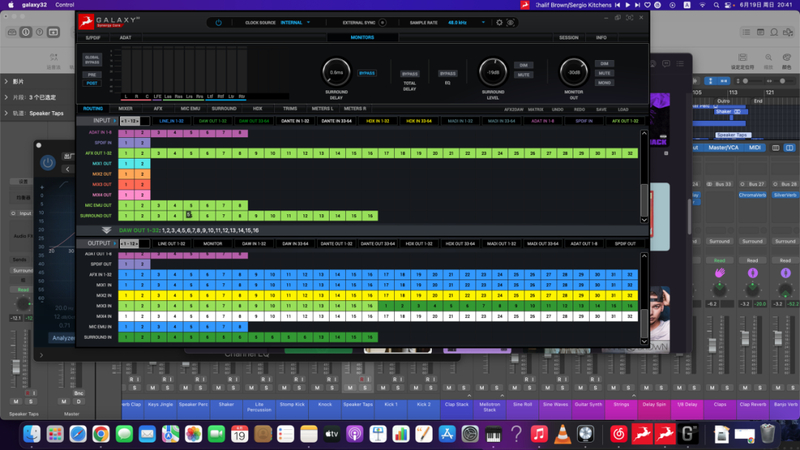Toggle EQ BYPASS button
Image resolution: width=800 pixels, height=450 pixels.
tap(447, 73)
